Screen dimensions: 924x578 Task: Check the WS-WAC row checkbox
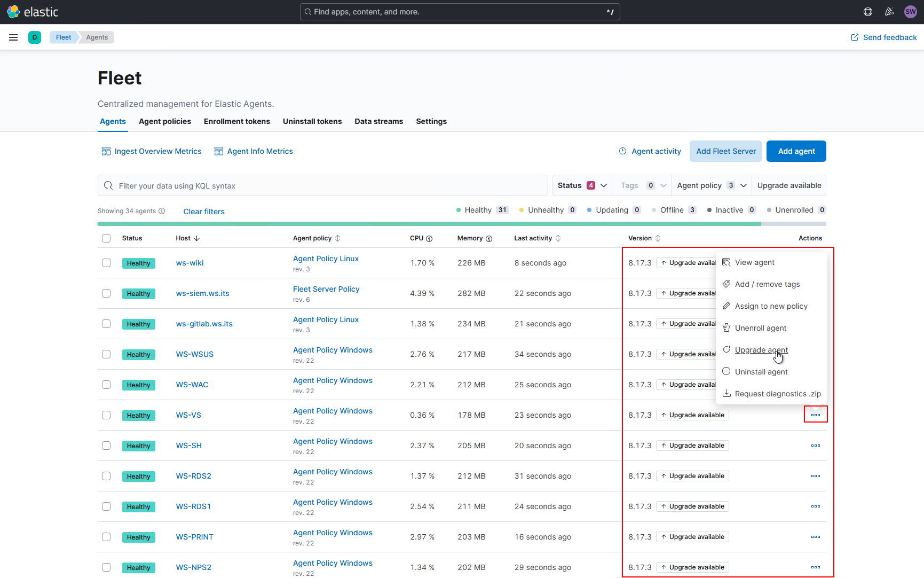tap(106, 385)
